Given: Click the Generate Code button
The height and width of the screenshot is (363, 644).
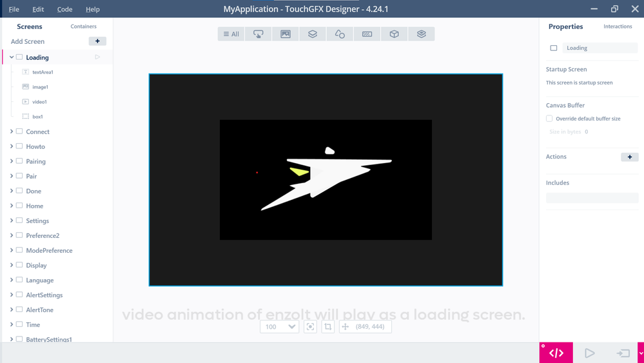Looking at the screenshot, I should (556, 353).
